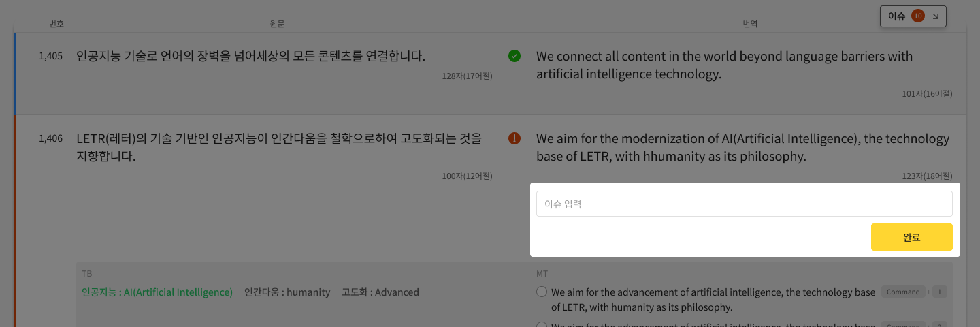This screenshot has height=327, width=980.
Task: Click the TB term 고도화 : Advanced
Action: pos(380,292)
